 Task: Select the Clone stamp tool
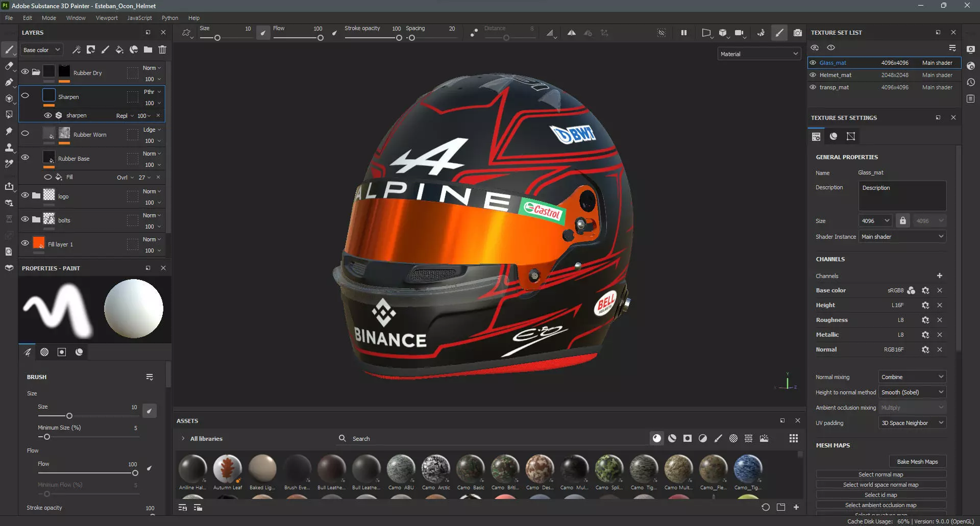pyautogui.click(x=9, y=147)
